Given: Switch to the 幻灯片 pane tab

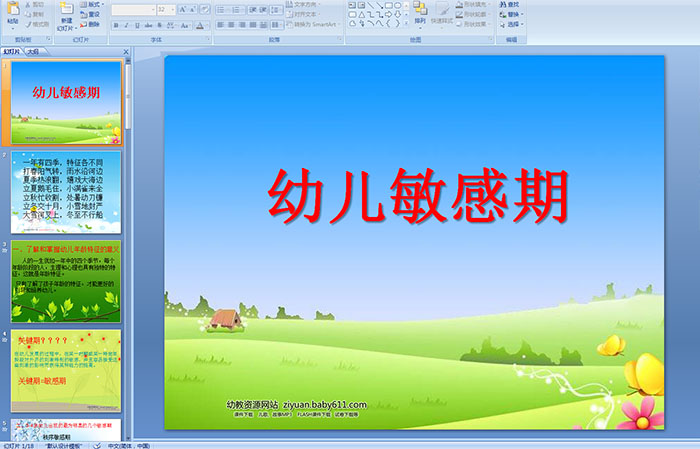Looking at the screenshot, I should (x=11, y=52).
